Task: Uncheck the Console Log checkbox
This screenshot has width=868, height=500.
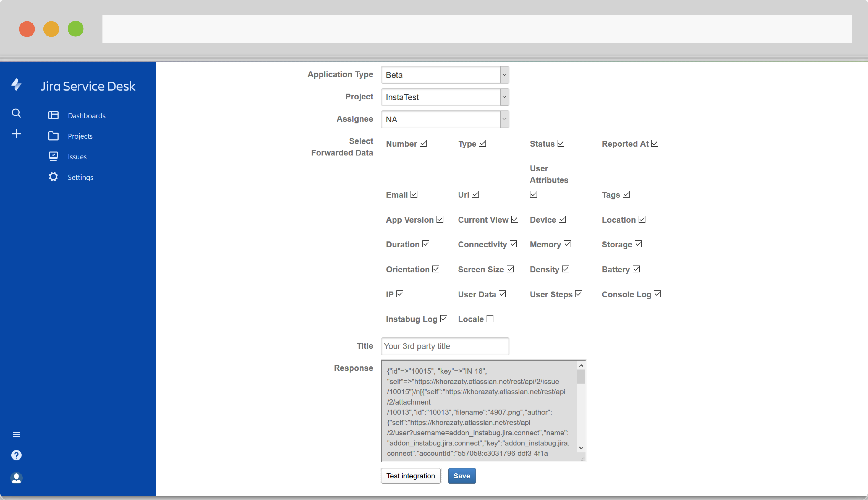Action: click(657, 294)
